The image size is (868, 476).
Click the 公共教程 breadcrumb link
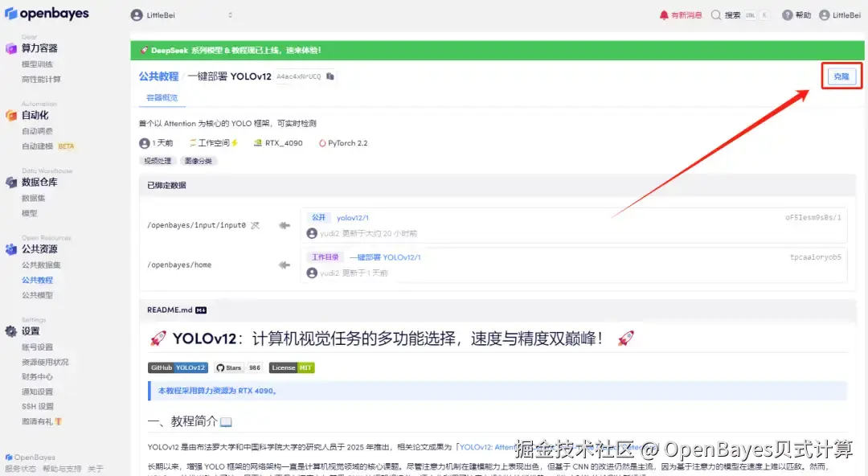click(x=158, y=76)
